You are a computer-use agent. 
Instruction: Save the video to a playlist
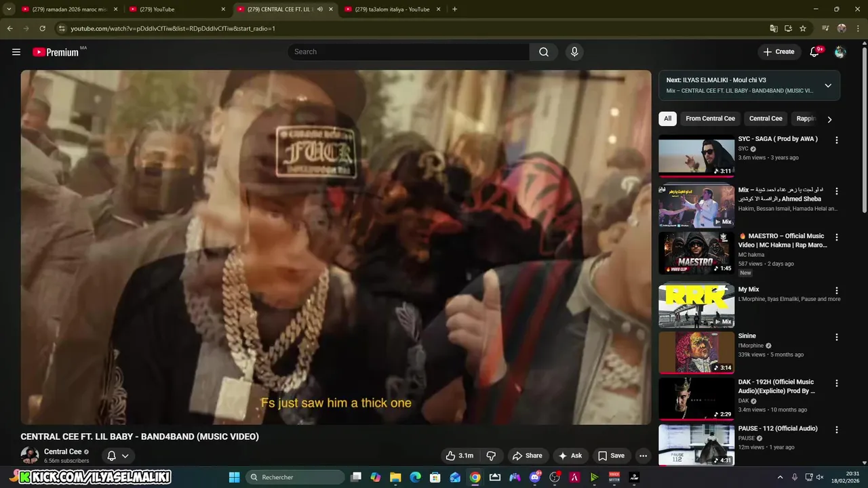coord(610,456)
